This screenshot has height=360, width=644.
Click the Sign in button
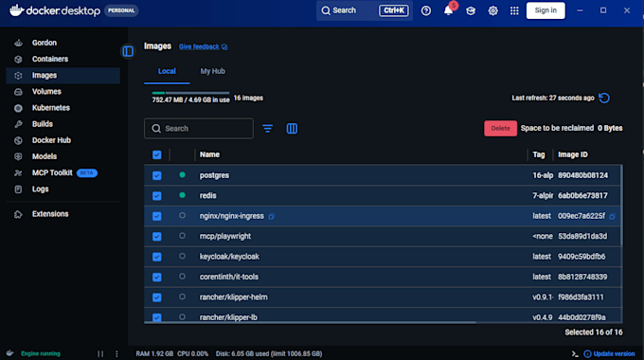coord(546,10)
